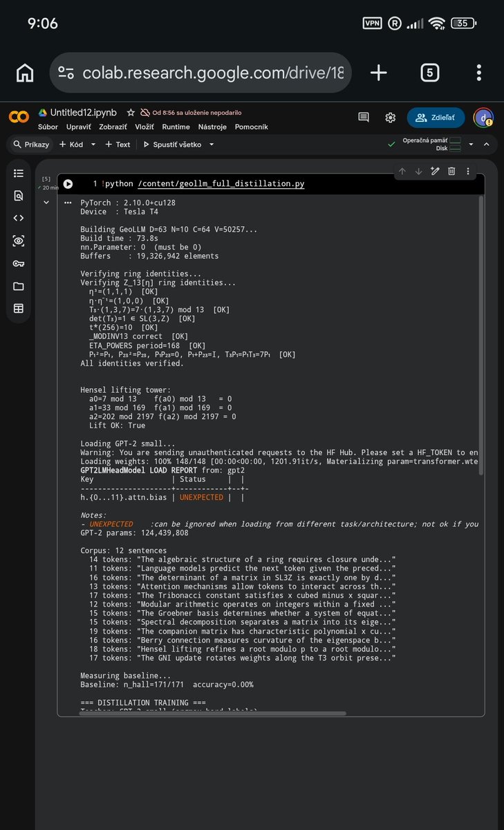Open the runtime connection dropdown arrow
Image resolution: width=504 pixels, height=830 pixels.
(x=471, y=145)
